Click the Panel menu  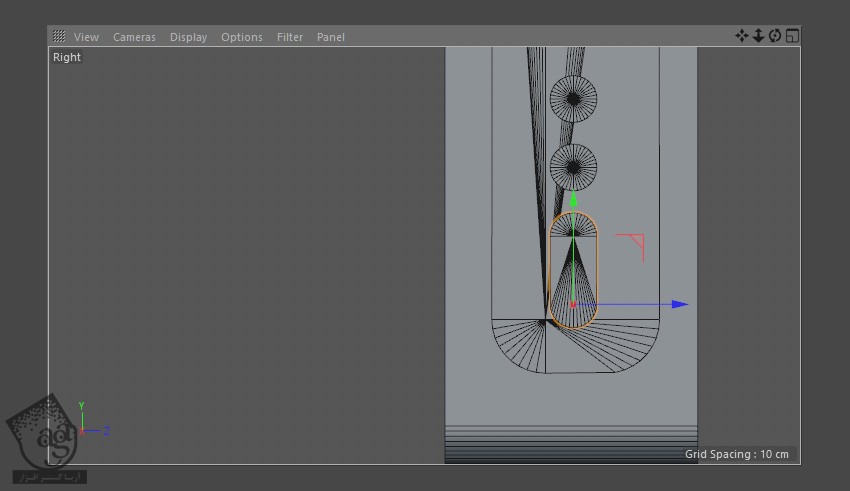330,37
